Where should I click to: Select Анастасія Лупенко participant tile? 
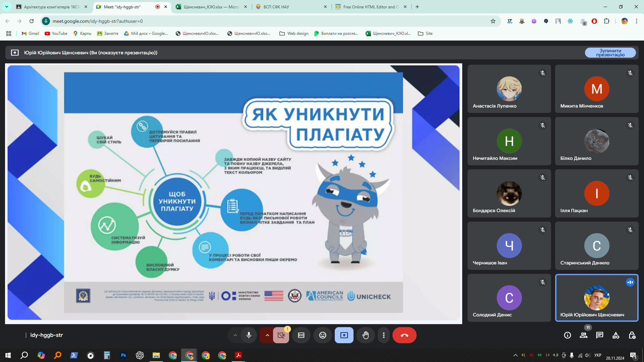(509, 89)
